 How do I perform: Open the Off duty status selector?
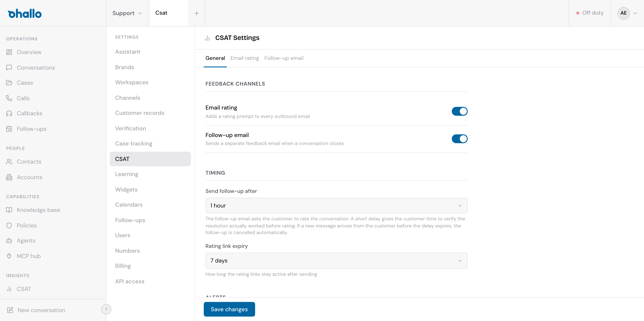[590, 13]
